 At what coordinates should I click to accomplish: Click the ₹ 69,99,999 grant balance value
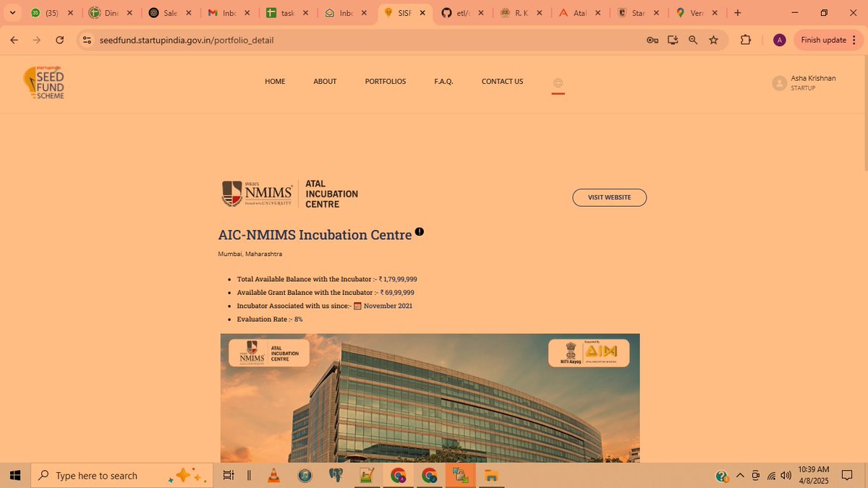[x=397, y=293]
